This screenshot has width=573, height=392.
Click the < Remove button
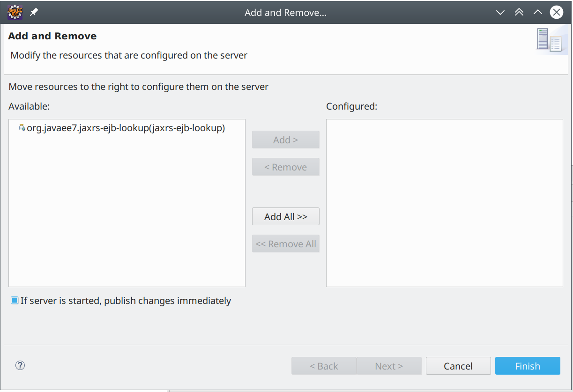(285, 167)
